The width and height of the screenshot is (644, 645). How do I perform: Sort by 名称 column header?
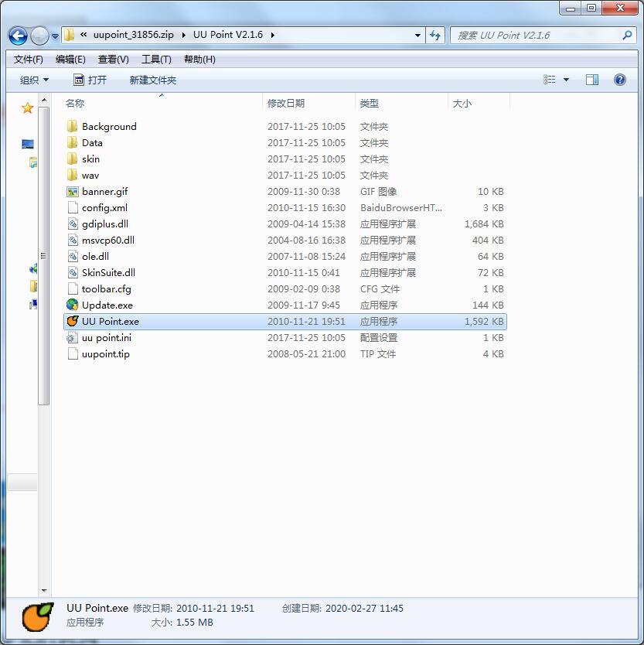tap(75, 104)
